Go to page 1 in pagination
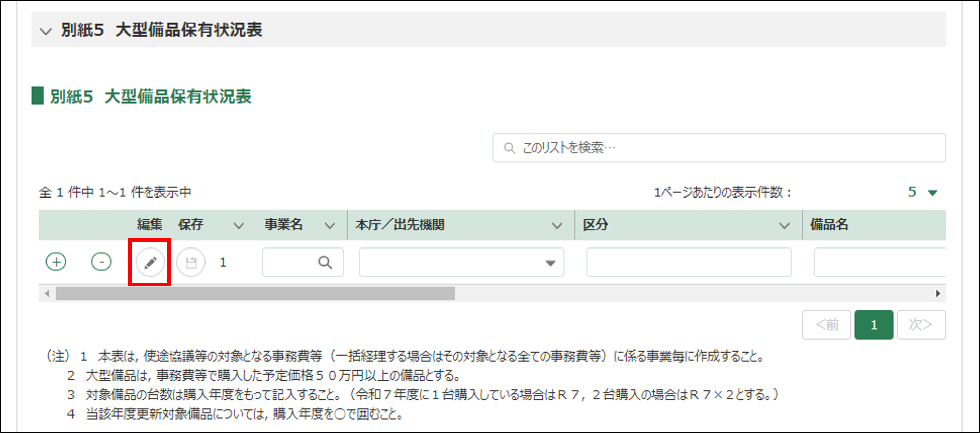Screen dimensions: 980x433 point(873,325)
